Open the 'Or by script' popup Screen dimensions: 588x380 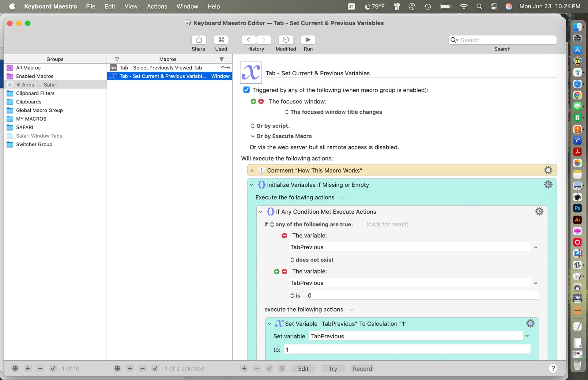tap(270, 126)
